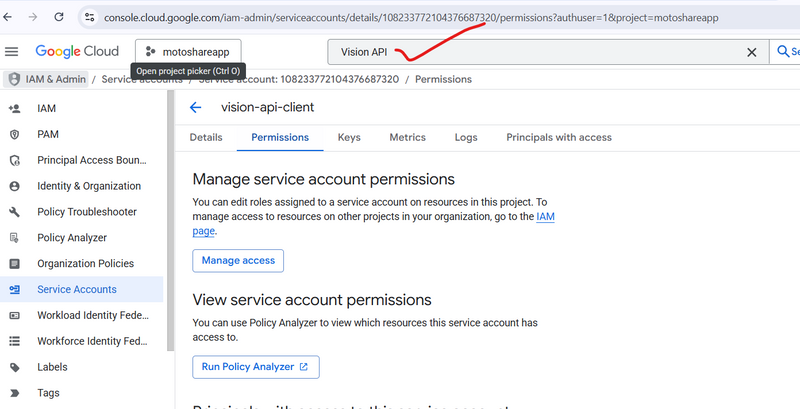800x409 pixels.
Task: Click the Identity & Organization person icon
Action: point(15,186)
